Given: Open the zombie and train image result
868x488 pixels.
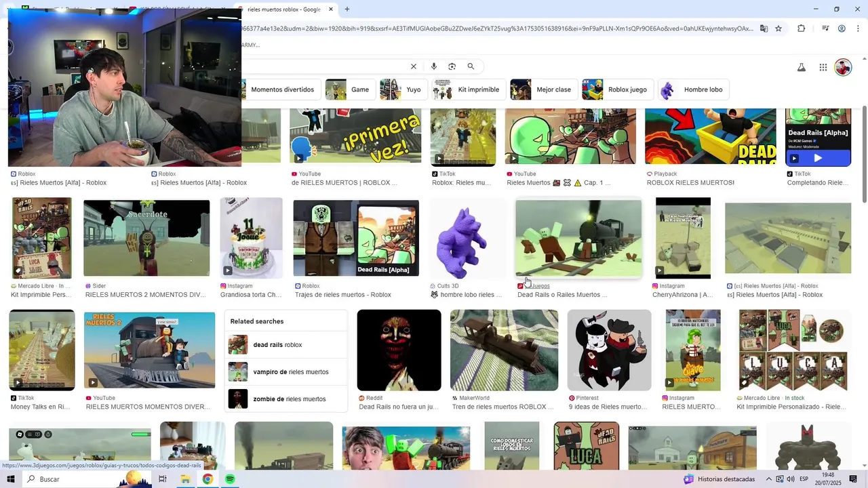Looking at the screenshot, I should tap(578, 238).
